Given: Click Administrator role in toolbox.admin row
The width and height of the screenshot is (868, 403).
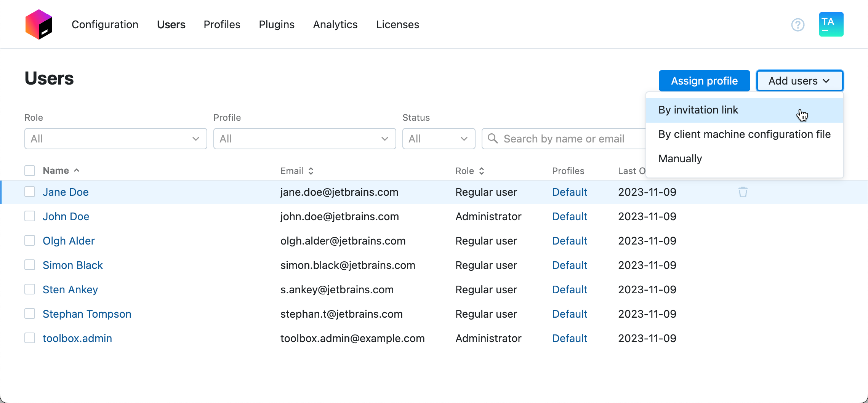Looking at the screenshot, I should (488, 338).
